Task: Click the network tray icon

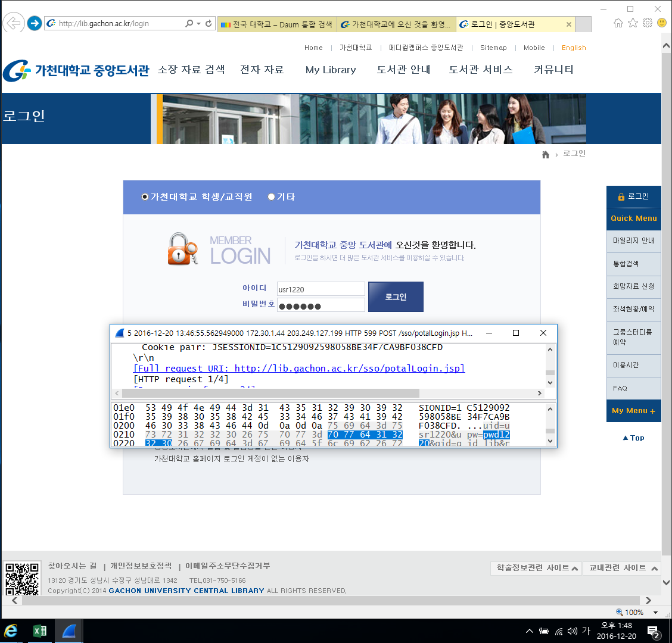Action: [559, 631]
